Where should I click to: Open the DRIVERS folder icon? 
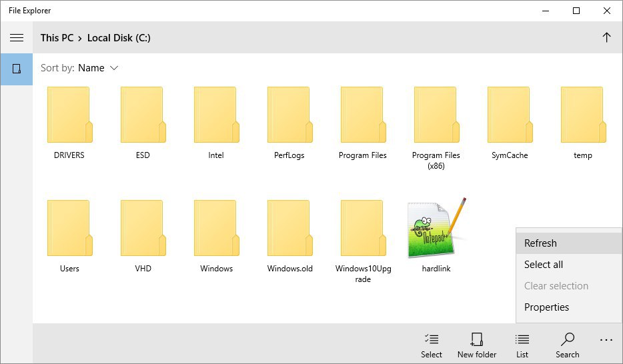click(x=70, y=115)
